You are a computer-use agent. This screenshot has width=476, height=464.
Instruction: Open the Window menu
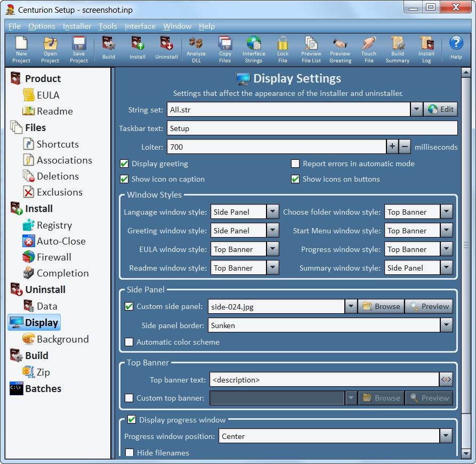178,27
